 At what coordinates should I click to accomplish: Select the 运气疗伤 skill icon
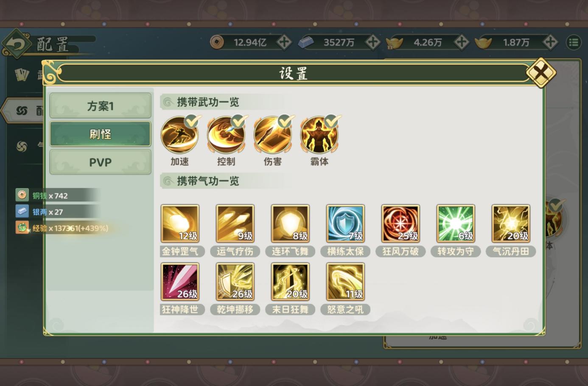[x=235, y=224]
